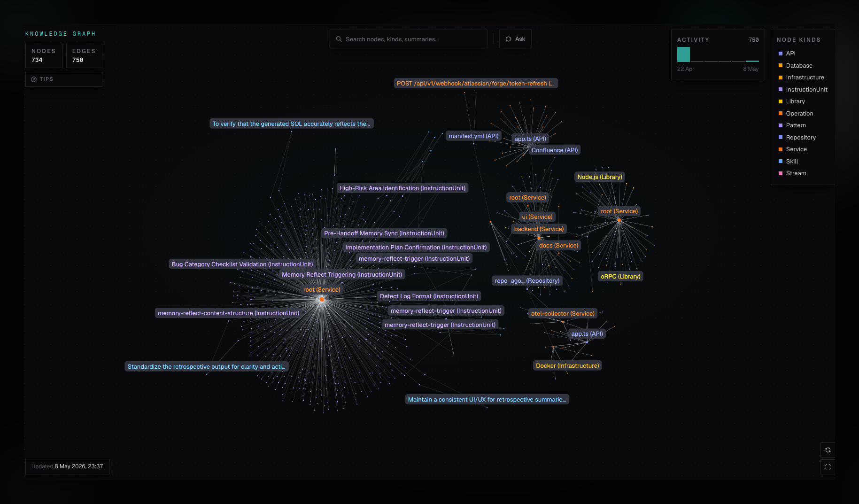Click the KNOWLEDGE GRAPH heading
Viewport: 859px width, 504px height.
(61, 34)
